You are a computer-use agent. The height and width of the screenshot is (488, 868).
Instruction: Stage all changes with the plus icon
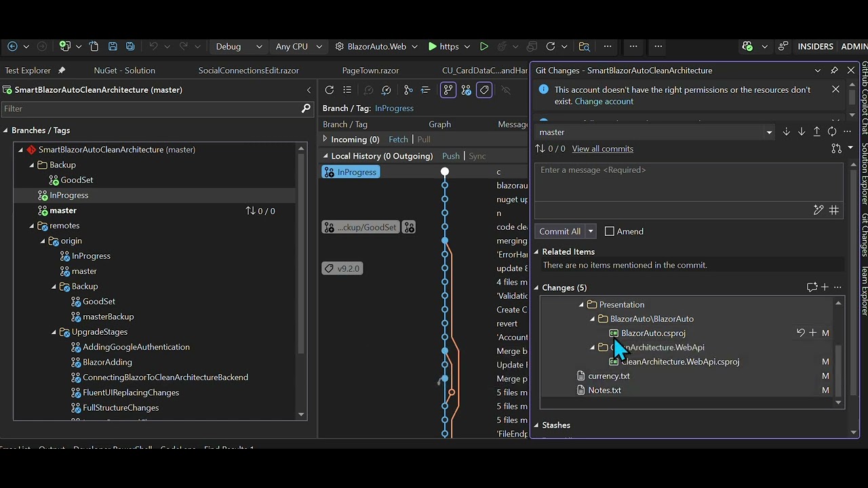click(x=825, y=287)
